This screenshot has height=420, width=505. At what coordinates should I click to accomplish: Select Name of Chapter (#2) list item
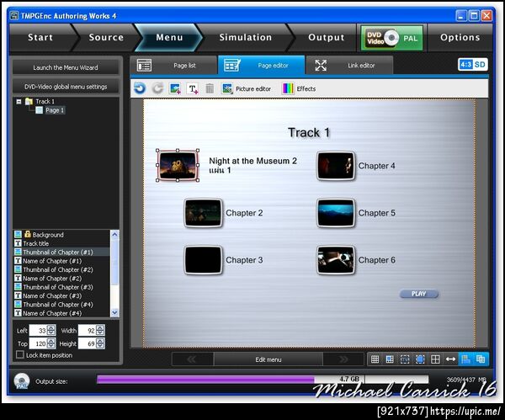pos(61,279)
